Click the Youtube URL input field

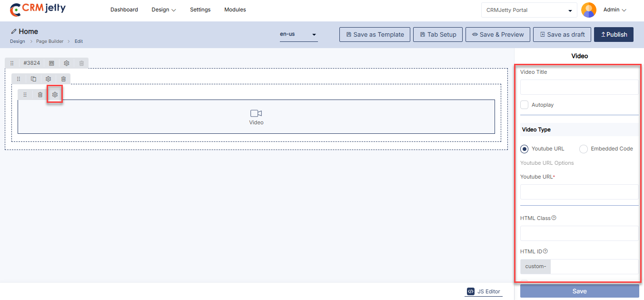579,192
